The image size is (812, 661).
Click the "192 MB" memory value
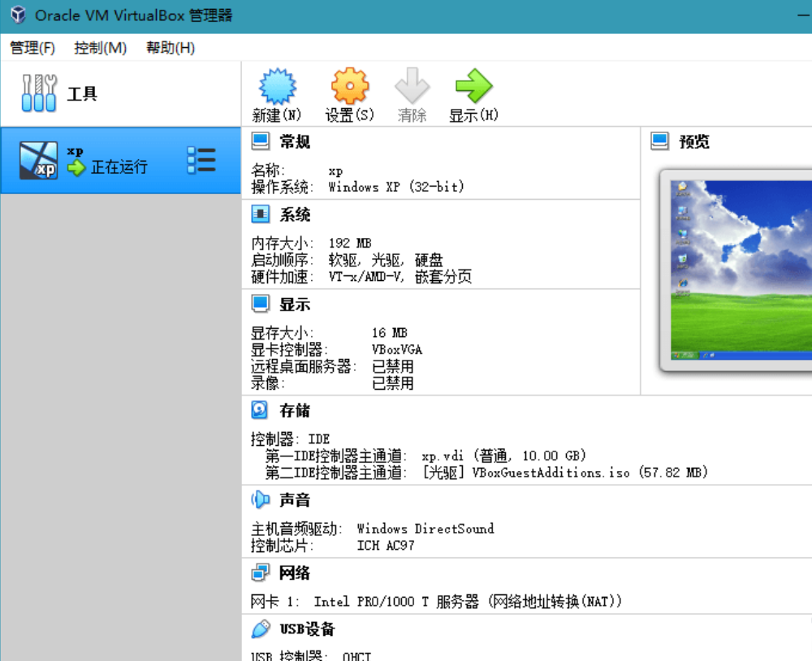[x=349, y=243]
